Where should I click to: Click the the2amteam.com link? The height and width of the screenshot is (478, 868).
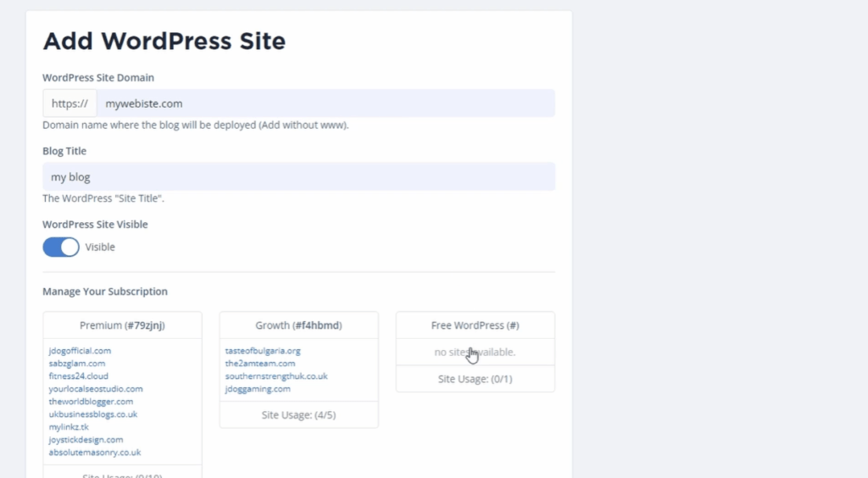pos(260,364)
